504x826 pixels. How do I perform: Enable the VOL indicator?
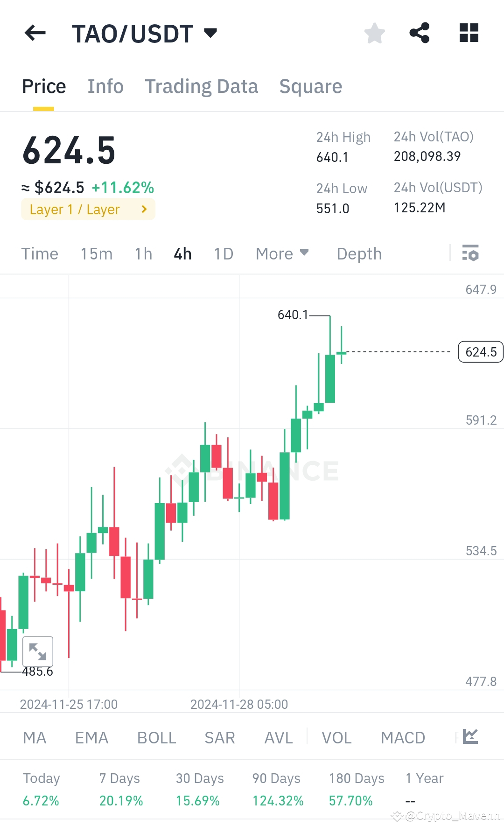click(336, 737)
